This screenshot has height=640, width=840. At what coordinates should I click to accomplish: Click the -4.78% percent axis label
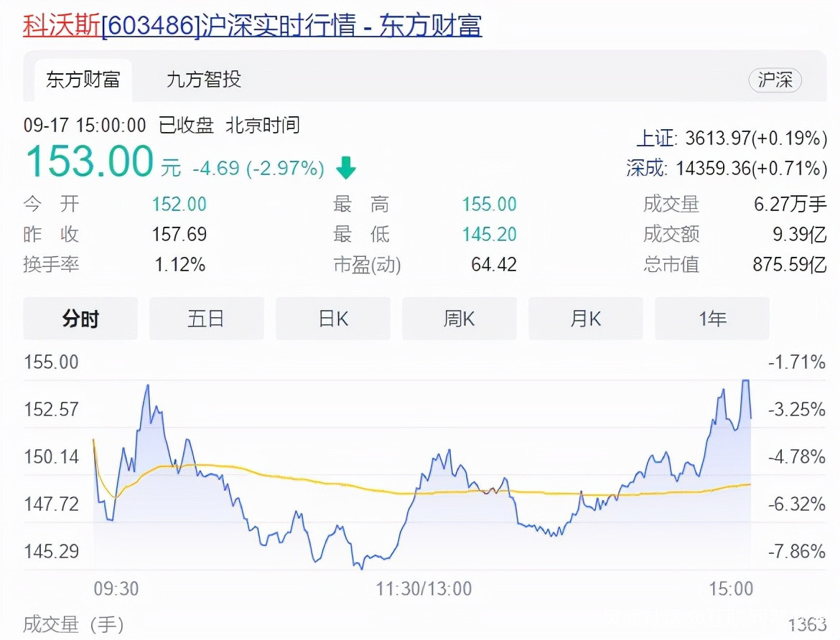pos(797,456)
